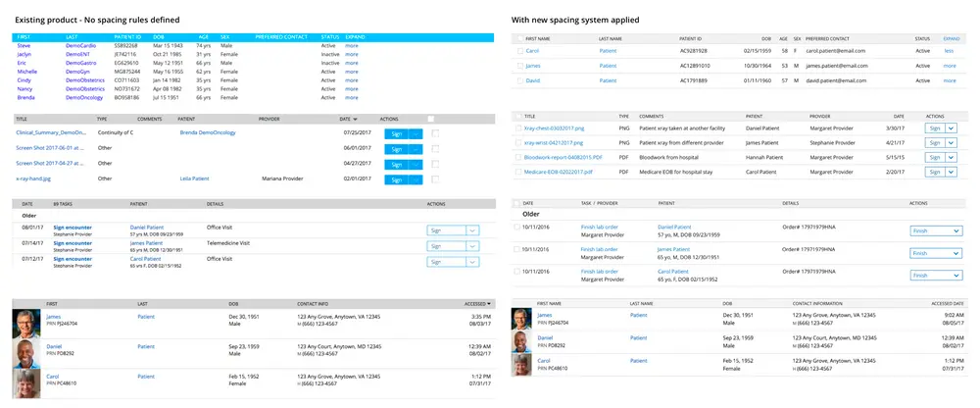Sign the xray-wrist-04212017.png document

pos(934,142)
